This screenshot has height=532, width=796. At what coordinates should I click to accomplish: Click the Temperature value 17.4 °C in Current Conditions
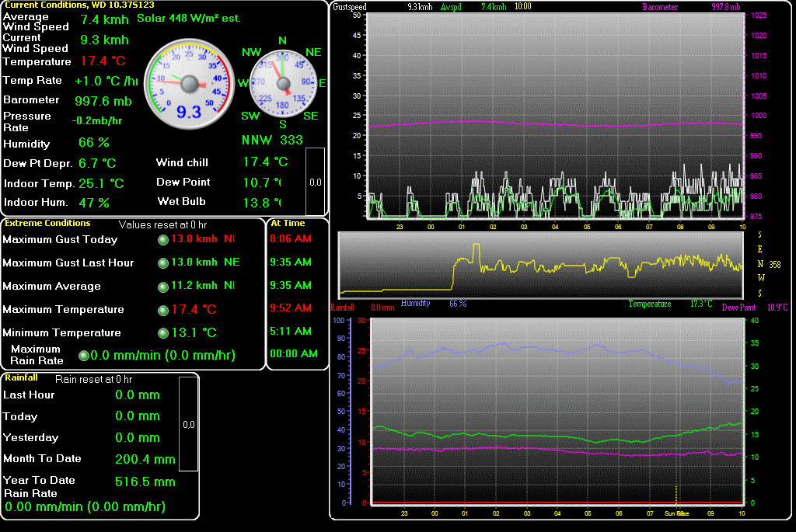(x=103, y=61)
